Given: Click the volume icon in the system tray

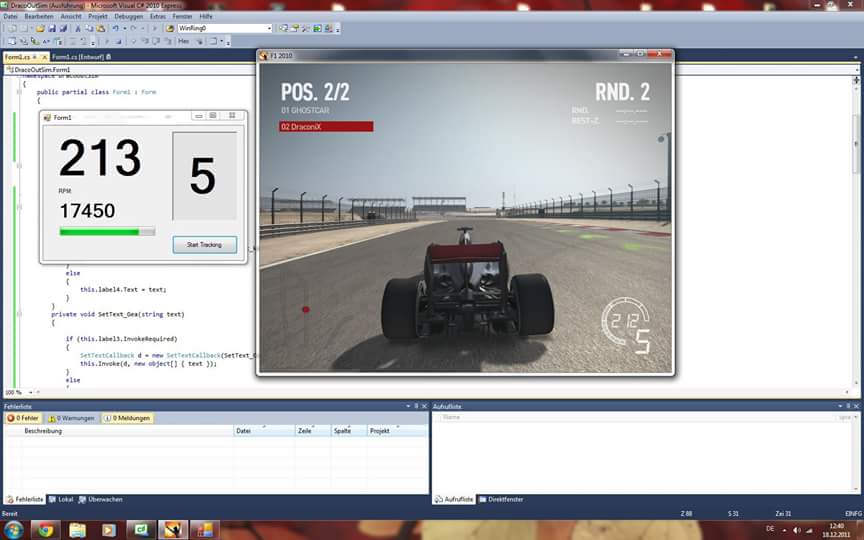Looking at the screenshot, I should (x=796, y=530).
